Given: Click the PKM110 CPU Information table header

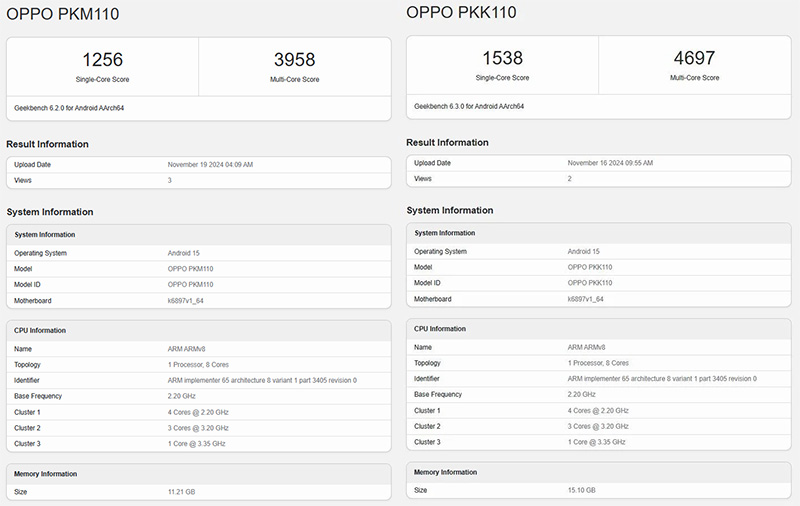Looking at the screenshot, I should (198, 331).
